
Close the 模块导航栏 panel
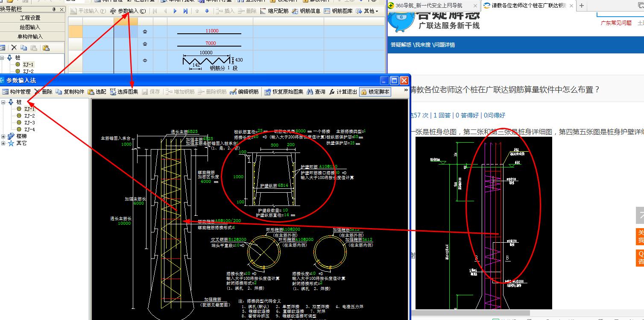(x=61, y=9)
